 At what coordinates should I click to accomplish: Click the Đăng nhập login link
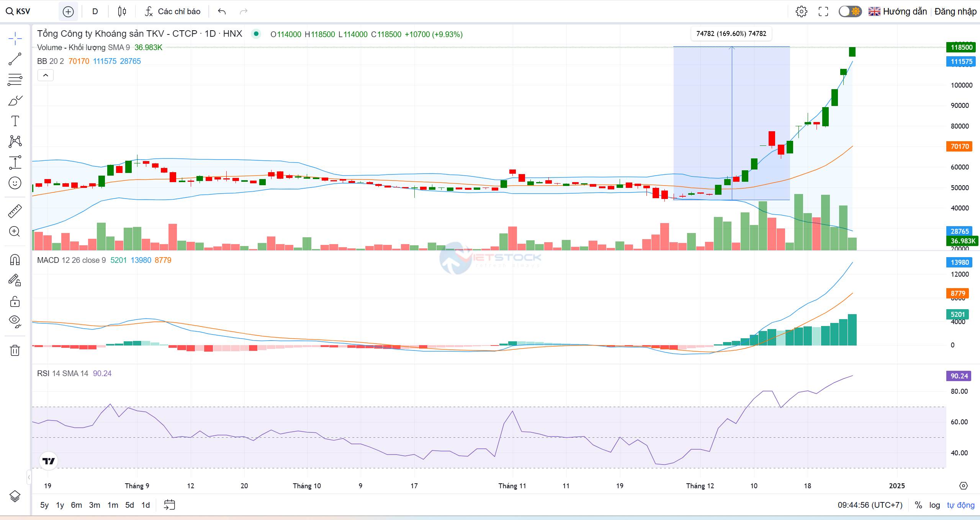[955, 11]
